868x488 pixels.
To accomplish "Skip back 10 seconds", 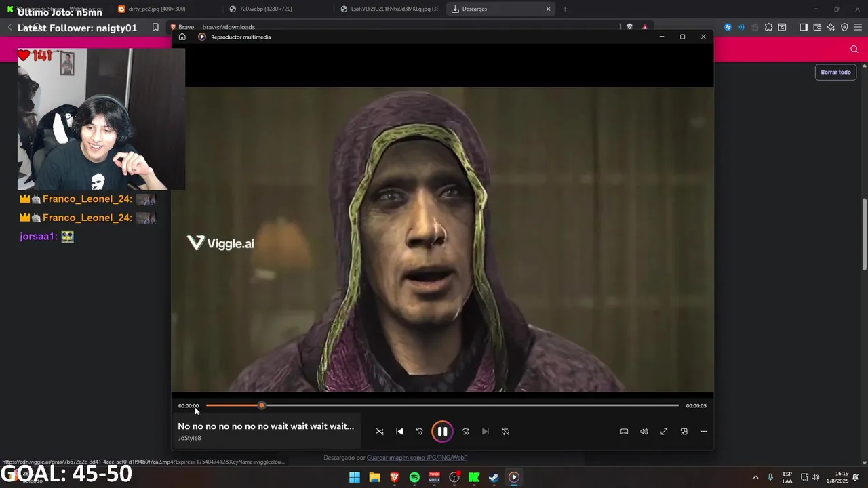I will click(419, 432).
